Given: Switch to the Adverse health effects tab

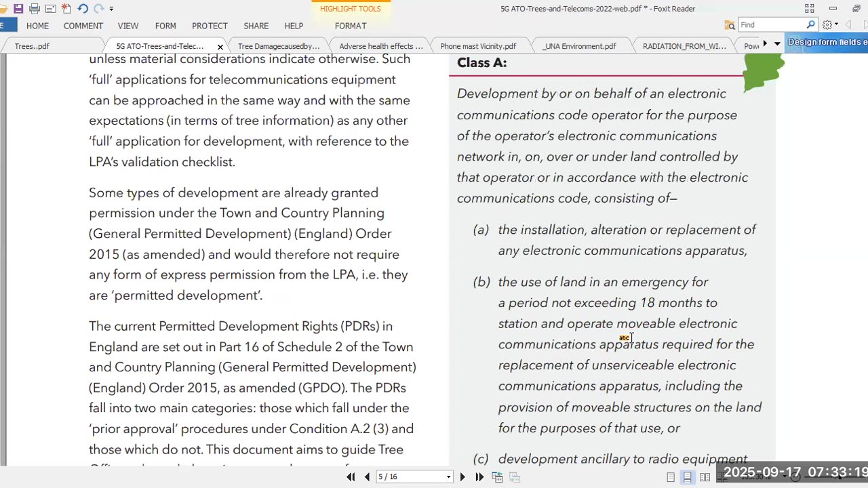Looking at the screenshot, I should tap(380, 46).
